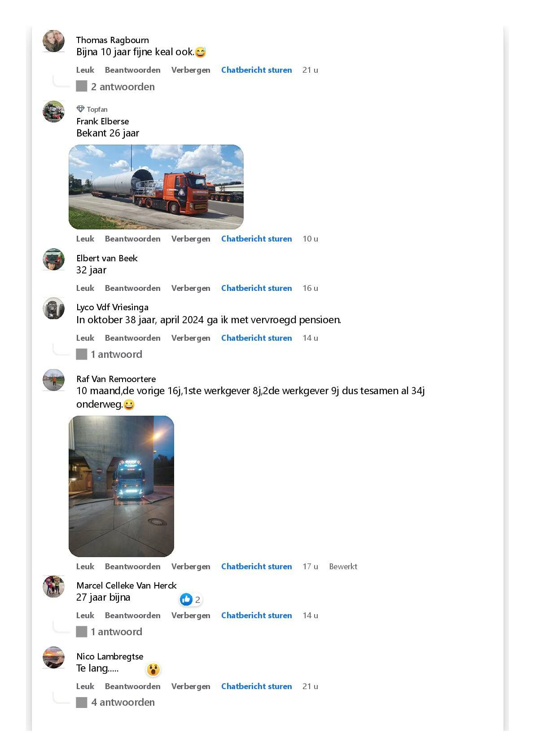Like Elbert van Beek's comment with Leuk
Screen dimensions: 534x756
pos(85,288)
